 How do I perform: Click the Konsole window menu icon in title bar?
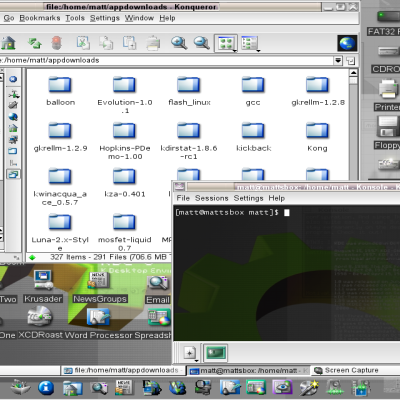pos(179,187)
